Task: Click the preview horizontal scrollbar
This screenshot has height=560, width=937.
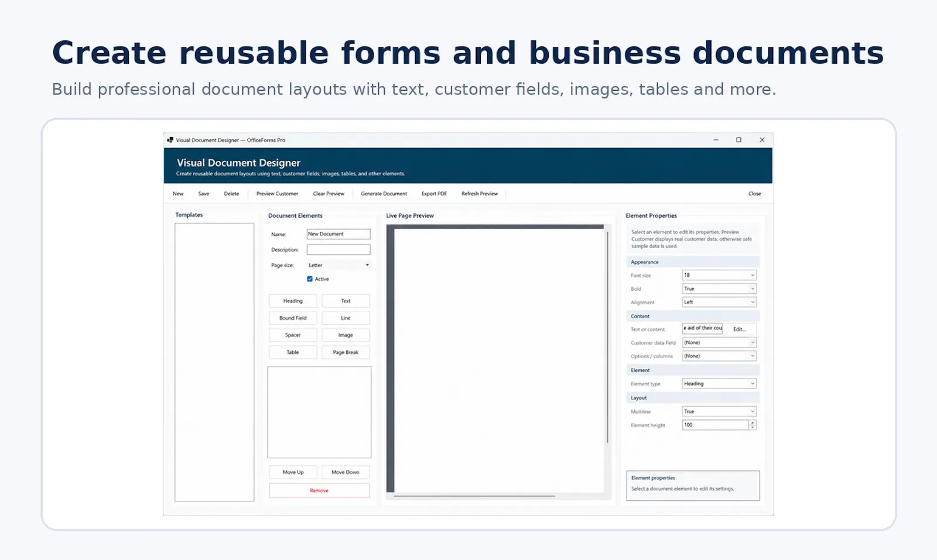Action: click(x=474, y=496)
